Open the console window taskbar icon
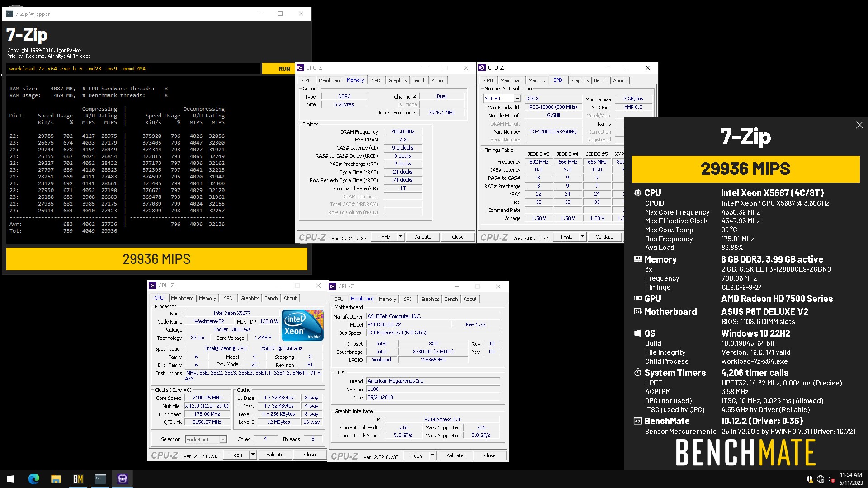 coord(100,479)
